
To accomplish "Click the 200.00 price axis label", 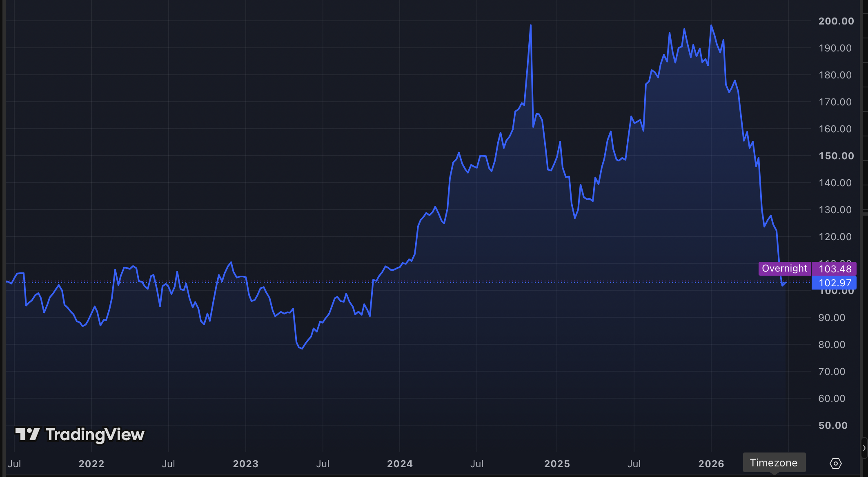I will click(x=836, y=21).
